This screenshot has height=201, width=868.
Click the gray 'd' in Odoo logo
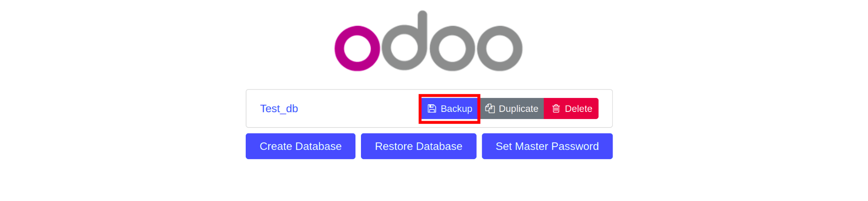[405, 41]
